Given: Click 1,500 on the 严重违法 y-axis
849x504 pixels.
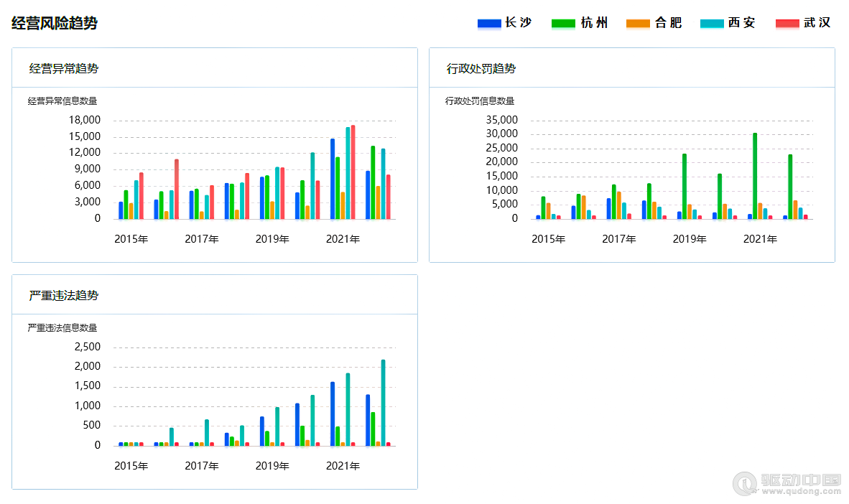Looking at the screenshot, I should 88,386.
